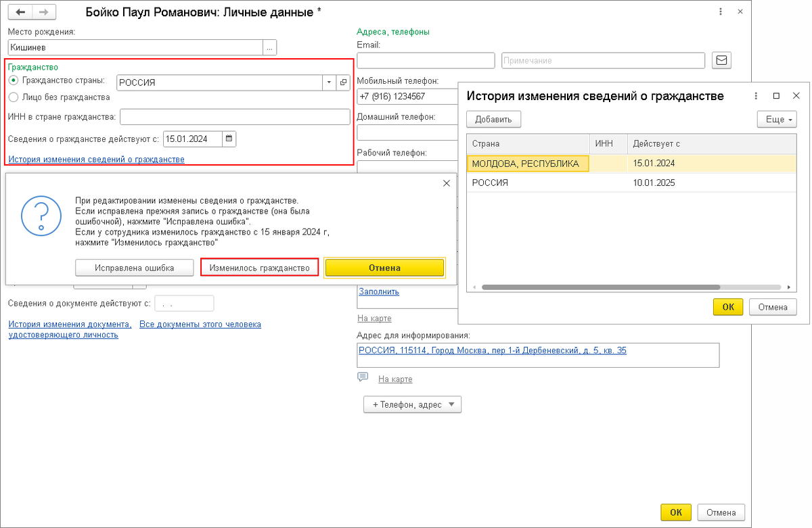The image size is (812, 528).
Task: Select the 'РОССИЯ' row in history table
Action: click(631, 183)
